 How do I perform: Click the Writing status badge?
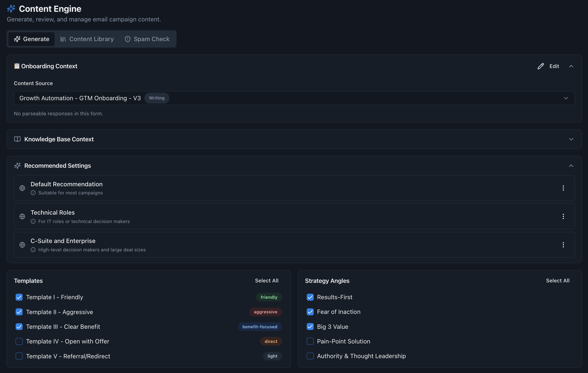pyautogui.click(x=157, y=98)
